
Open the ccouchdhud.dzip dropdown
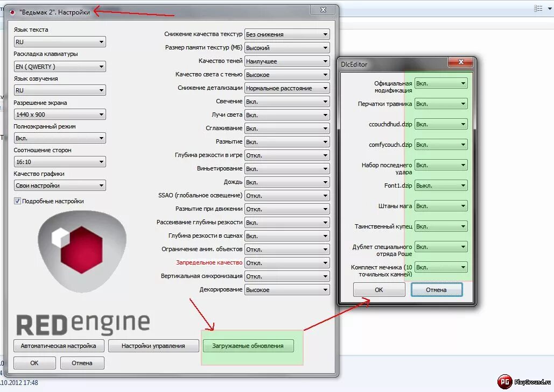pyautogui.click(x=441, y=124)
